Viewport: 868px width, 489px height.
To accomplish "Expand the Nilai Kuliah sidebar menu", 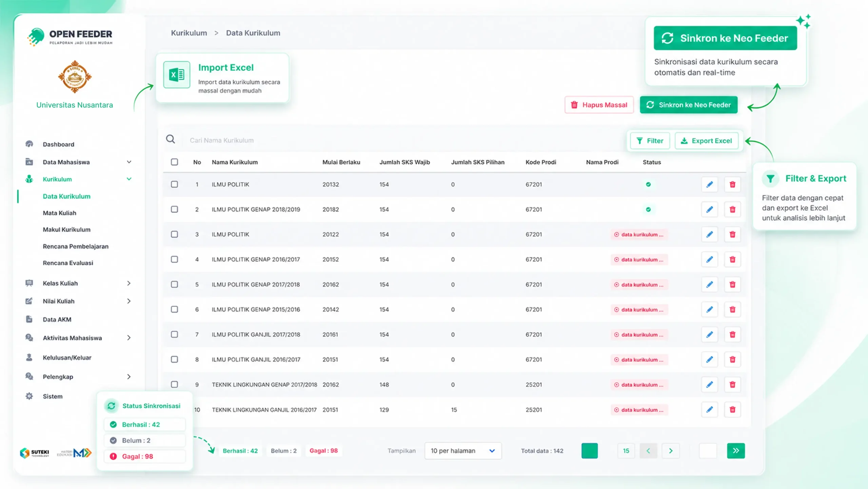I will [x=129, y=301].
